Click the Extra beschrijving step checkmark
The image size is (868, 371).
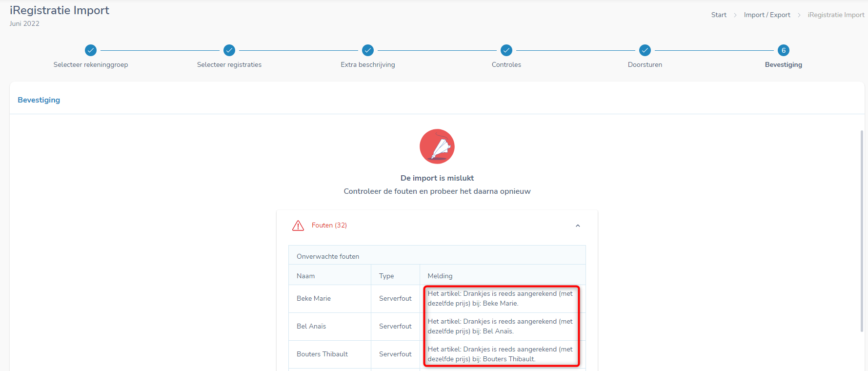368,50
